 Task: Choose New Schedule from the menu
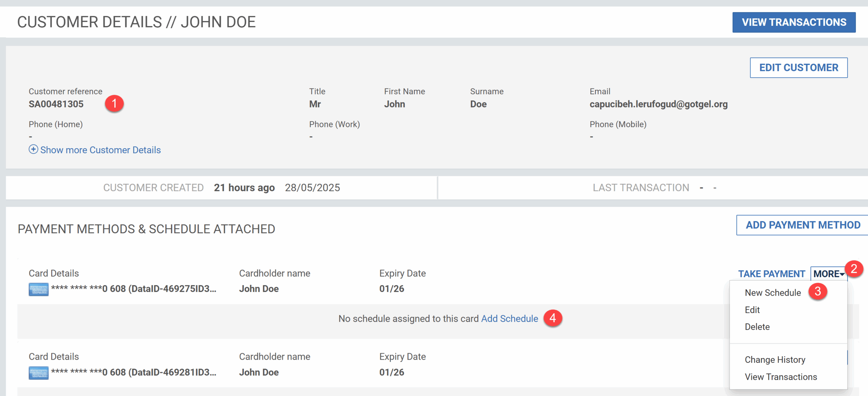click(x=773, y=293)
